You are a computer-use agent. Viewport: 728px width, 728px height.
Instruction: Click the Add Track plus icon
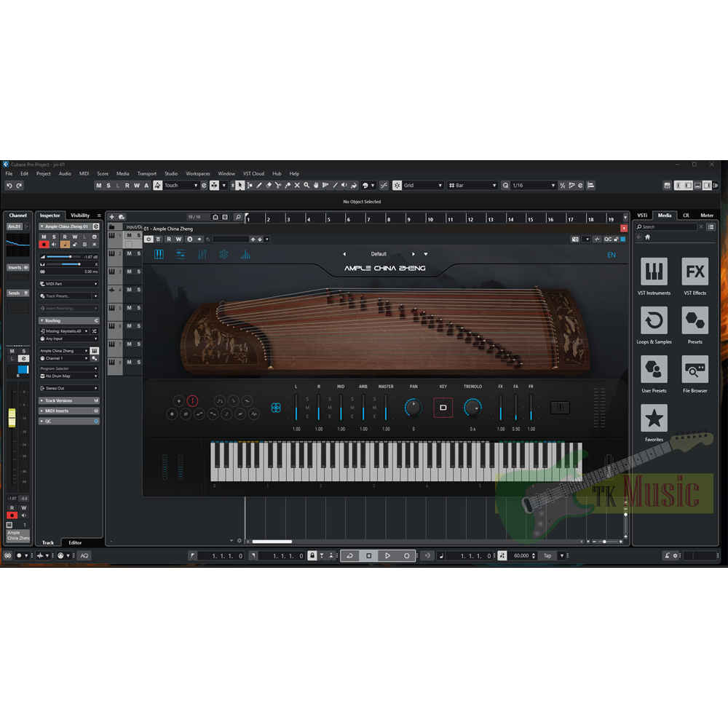(112, 217)
